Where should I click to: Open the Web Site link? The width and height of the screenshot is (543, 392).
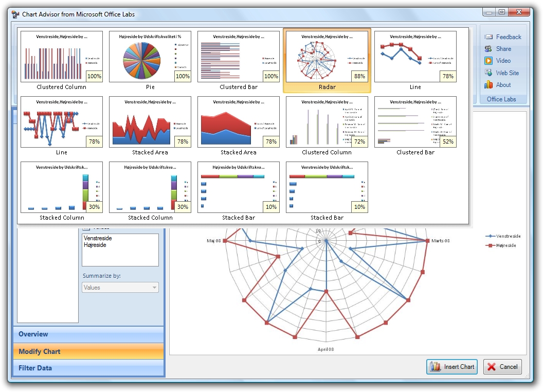pyautogui.click(x=508, y=73)
